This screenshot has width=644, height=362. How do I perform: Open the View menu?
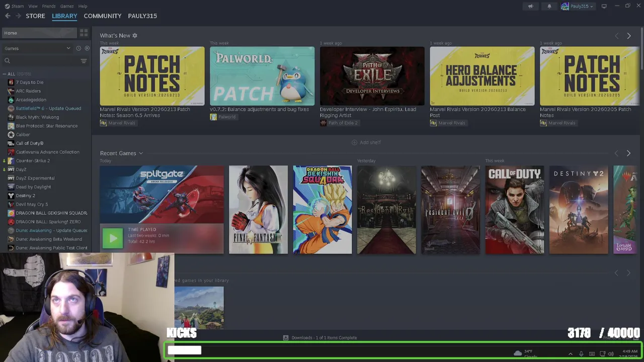pyautogui.click(x=33, y=6)
